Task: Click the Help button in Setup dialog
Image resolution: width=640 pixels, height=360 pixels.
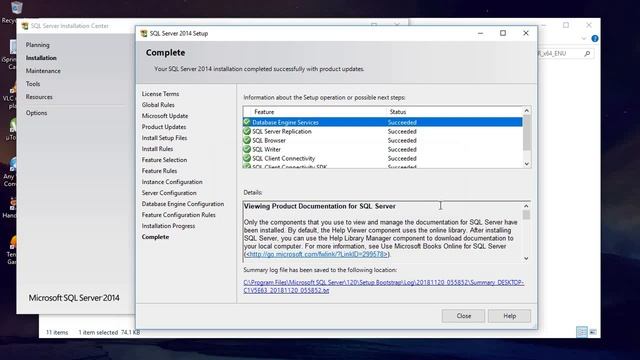Action: (509, 316)
